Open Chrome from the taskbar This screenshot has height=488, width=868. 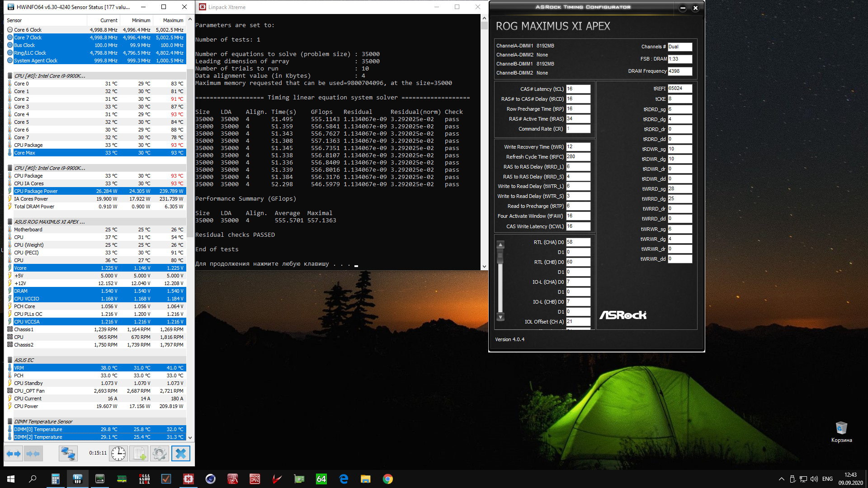tap(388, 479)
